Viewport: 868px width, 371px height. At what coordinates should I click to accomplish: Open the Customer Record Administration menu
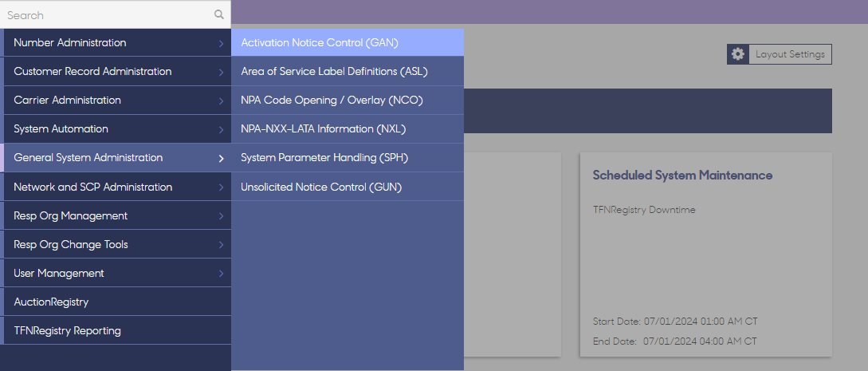click(116, 72)
